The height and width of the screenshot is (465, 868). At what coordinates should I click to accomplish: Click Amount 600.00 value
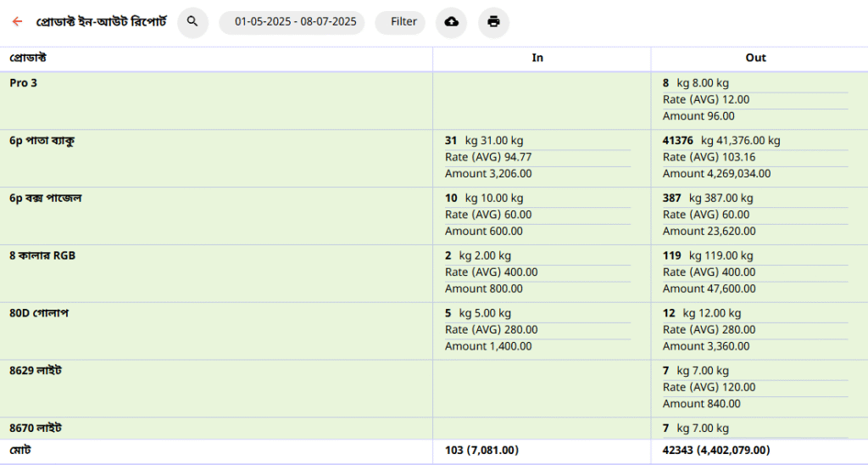(x=484, y=232)
